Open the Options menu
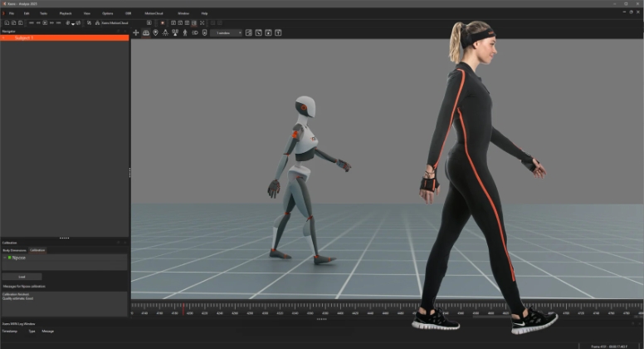The width and height of the screenshot is (644, 349). [108, 13]
